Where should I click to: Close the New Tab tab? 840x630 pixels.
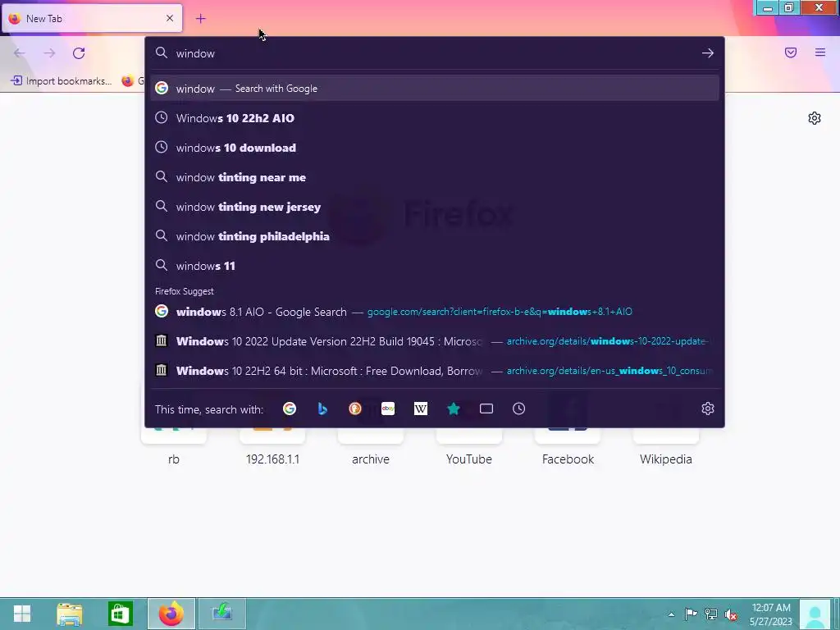170,18
